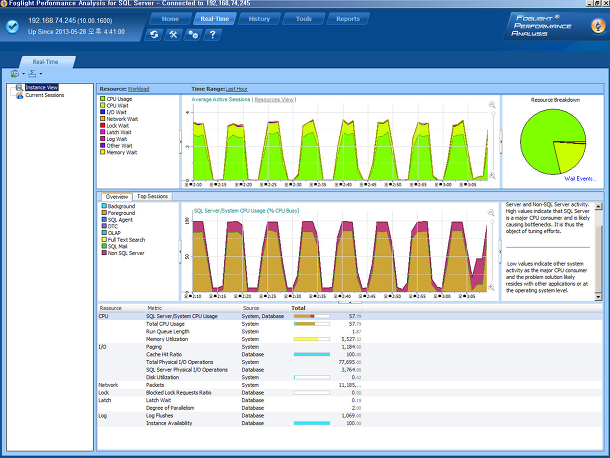The height and width of the screenshot is (458, 610).
Task: Open the Resources View link
Action: coord(274,100)
